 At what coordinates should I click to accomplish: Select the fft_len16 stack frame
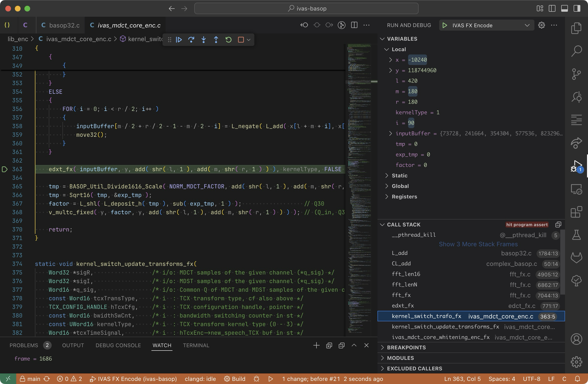coord(406,274)
